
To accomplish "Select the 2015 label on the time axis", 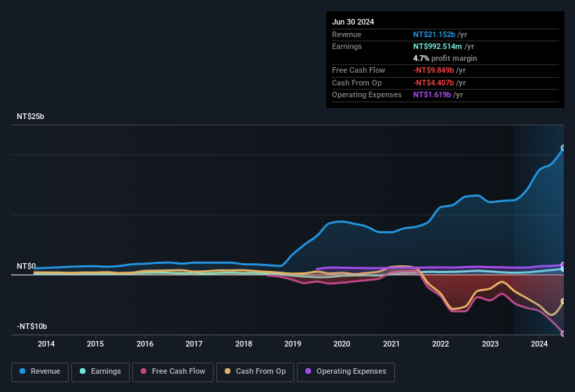I will point(95,344).
